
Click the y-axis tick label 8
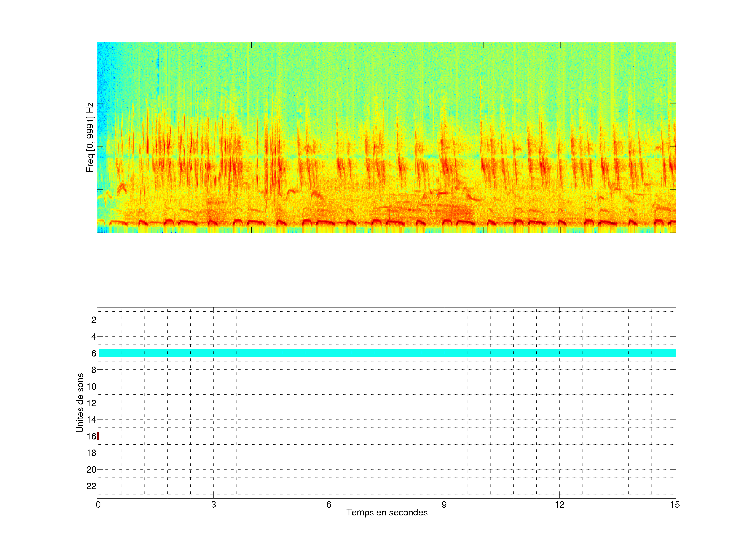coord(94,370)
